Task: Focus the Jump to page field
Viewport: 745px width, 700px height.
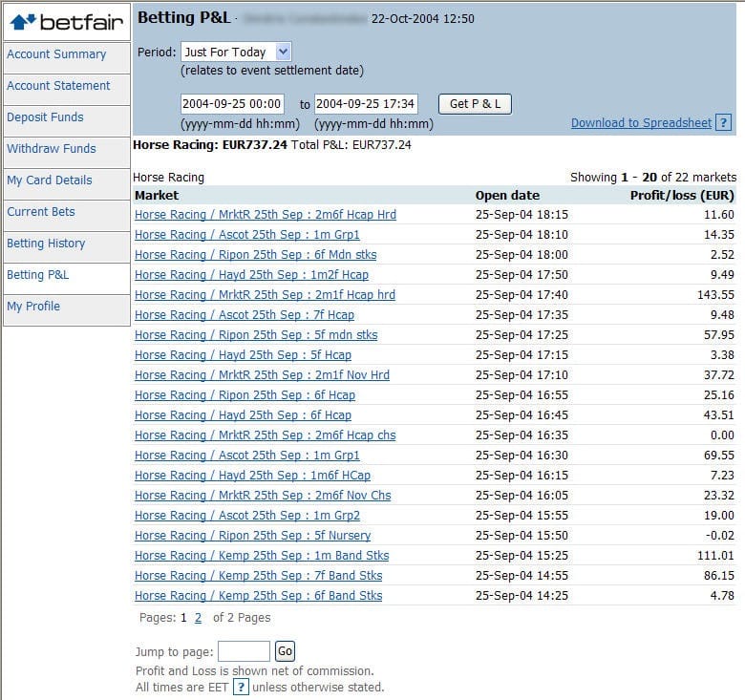Action: (244, 650)
